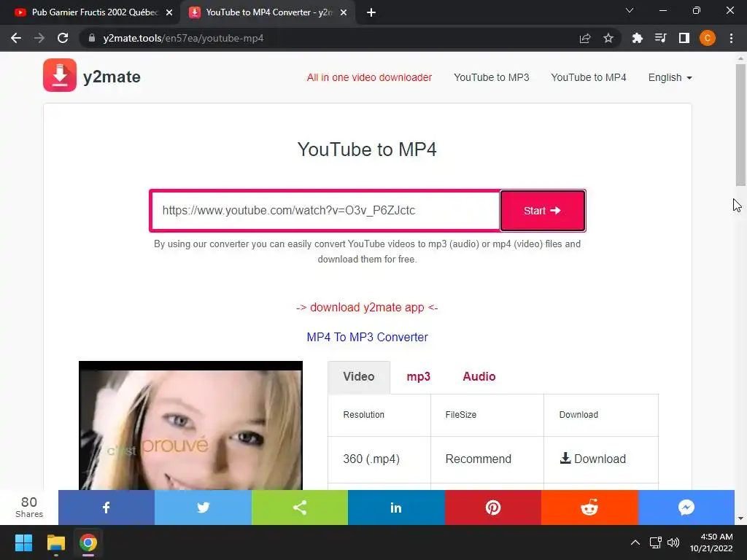The image size is (747, 560).
Task: Click the page vertical scrollbar thumb
Action: [740, 125]
